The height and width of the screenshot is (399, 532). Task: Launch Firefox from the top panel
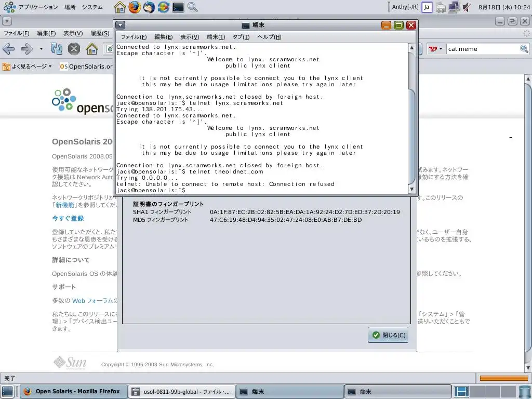coord(135,7)
